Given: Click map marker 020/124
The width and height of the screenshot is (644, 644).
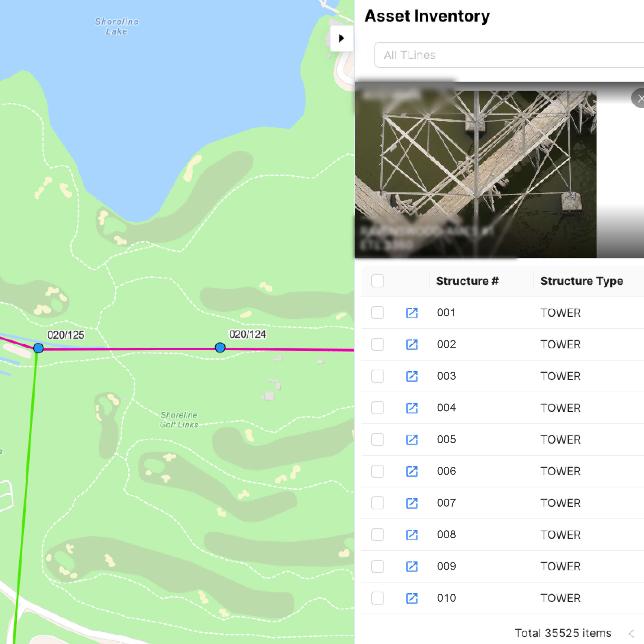Looking at the screenshot, I should point(220,348).
